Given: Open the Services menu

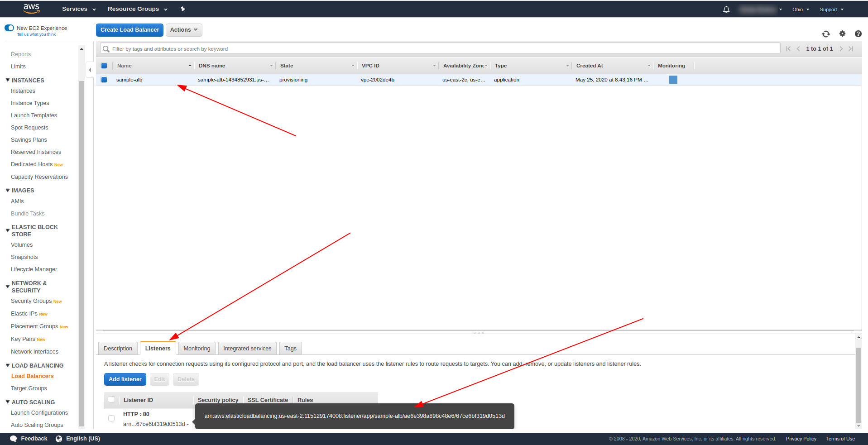Looking at the screenshot, I should click(79, 9).
